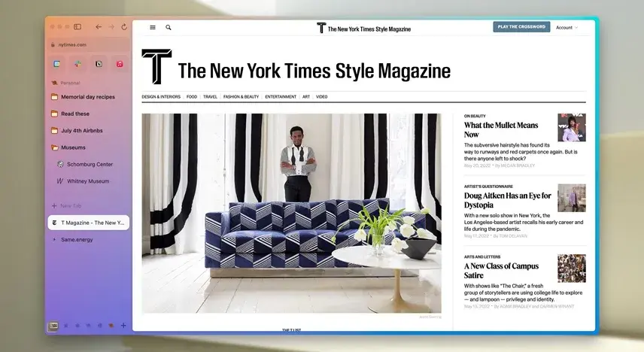Image resolution: width=644 pixels, height=352 pixels.
Task: Open the Music pinned app icon
Action: click(120, 65)
